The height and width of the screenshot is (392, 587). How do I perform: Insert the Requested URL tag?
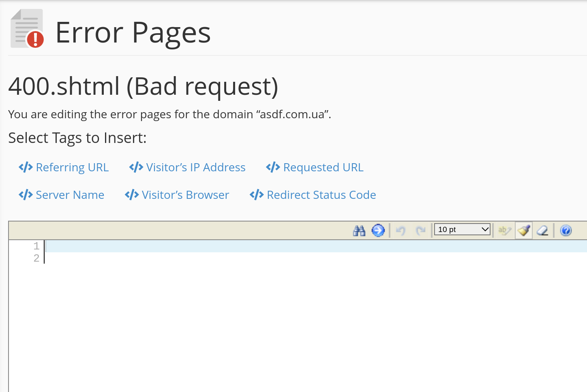click(315, 167)
